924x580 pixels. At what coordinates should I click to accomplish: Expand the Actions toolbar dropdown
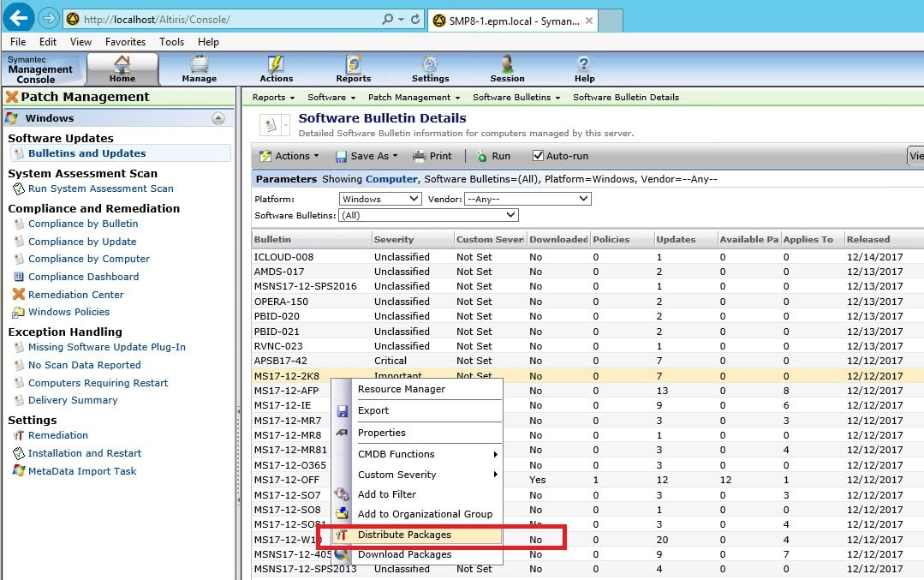(x=317, y=156)
